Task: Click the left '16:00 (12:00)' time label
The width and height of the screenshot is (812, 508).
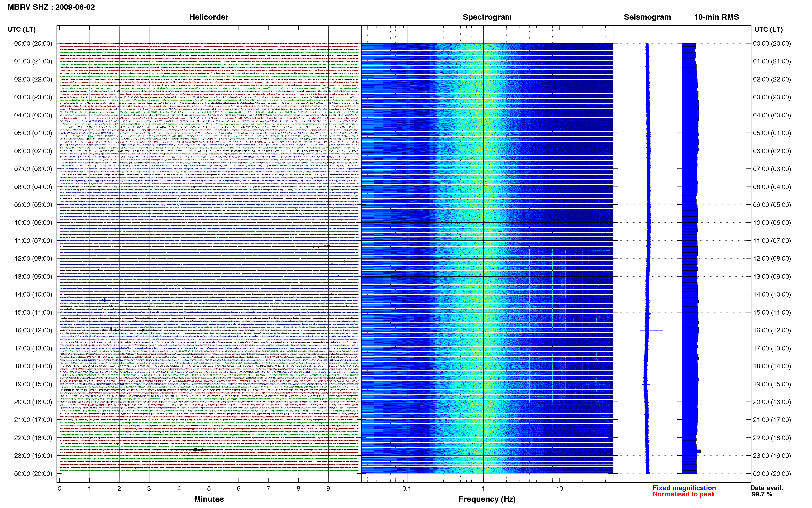Action: coord(33,330)
